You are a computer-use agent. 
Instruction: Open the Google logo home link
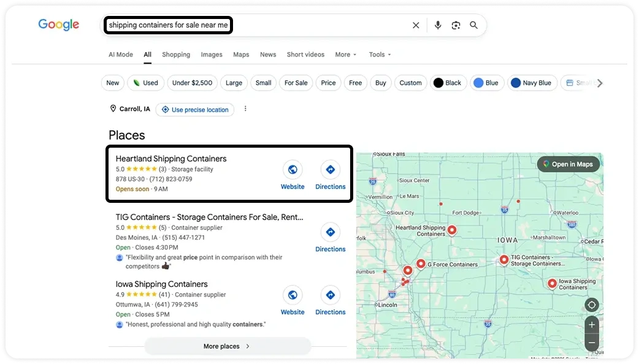(59, 25)
